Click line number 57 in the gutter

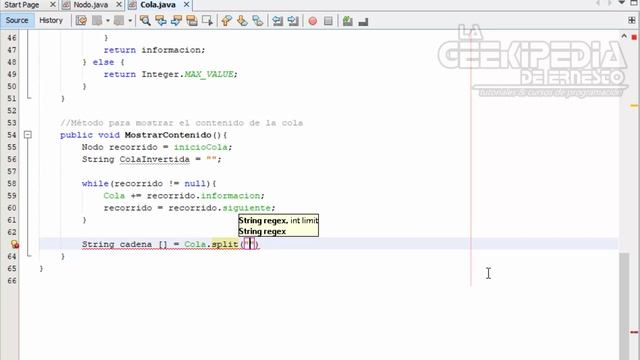click(x=11, y=171)
